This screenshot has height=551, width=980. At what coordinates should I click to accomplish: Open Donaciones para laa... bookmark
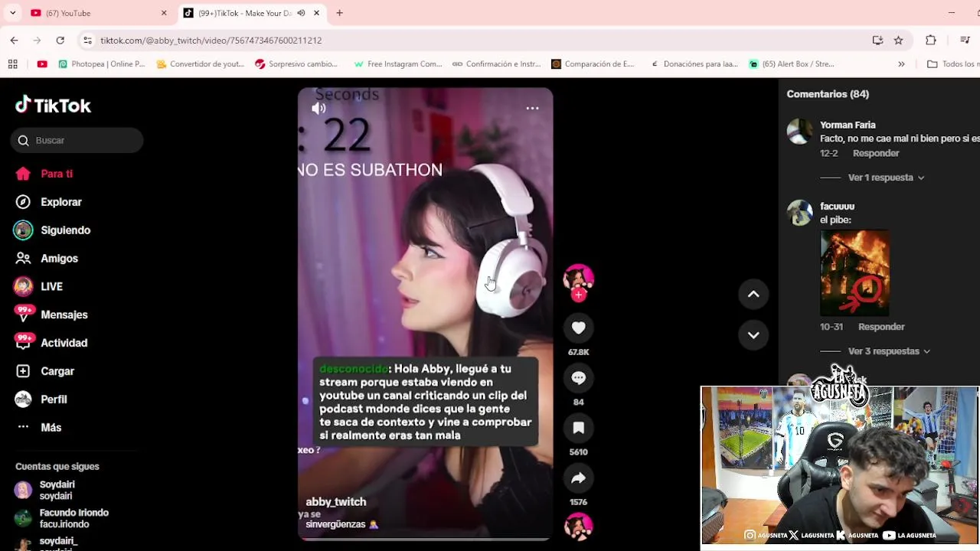694,64
